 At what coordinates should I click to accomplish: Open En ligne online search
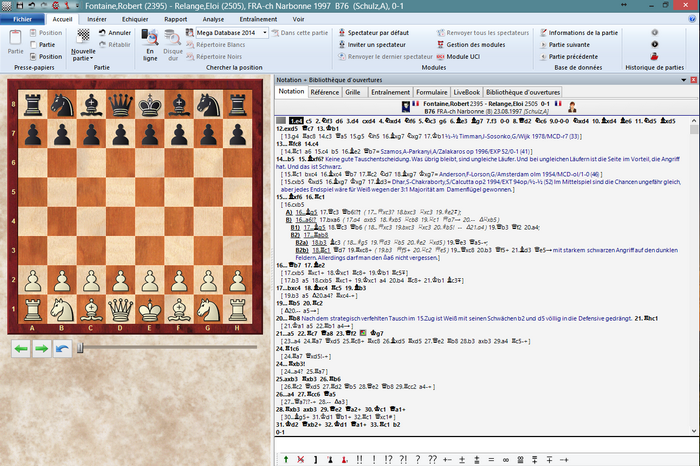(150, 45)
